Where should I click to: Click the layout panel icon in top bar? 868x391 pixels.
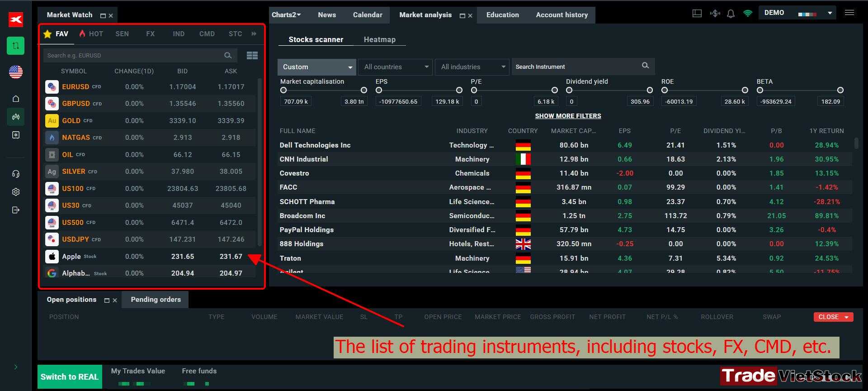(697, 13)
